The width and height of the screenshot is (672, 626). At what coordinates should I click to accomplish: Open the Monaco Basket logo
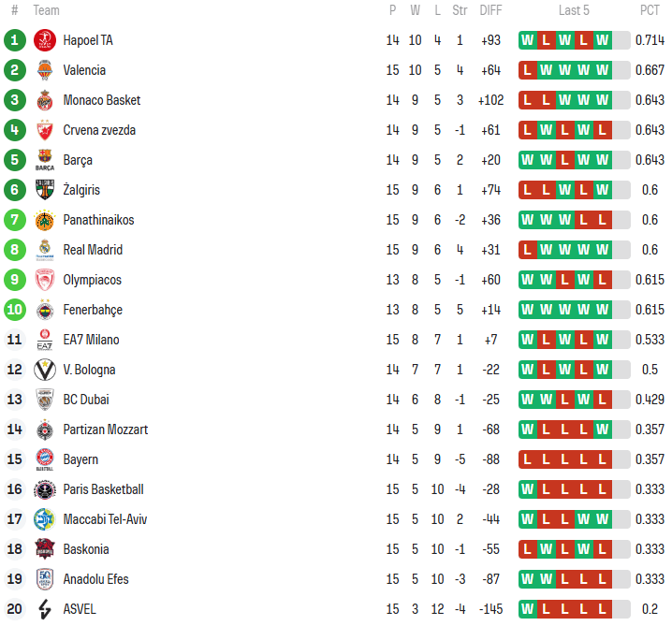[45, 100]
